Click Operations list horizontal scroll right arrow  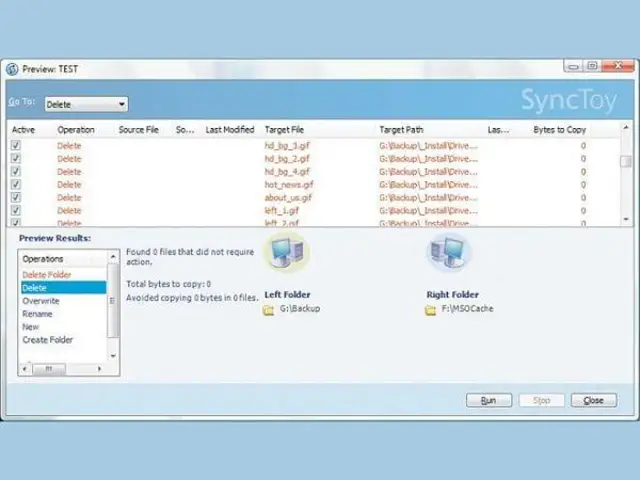tap(99, 369)
